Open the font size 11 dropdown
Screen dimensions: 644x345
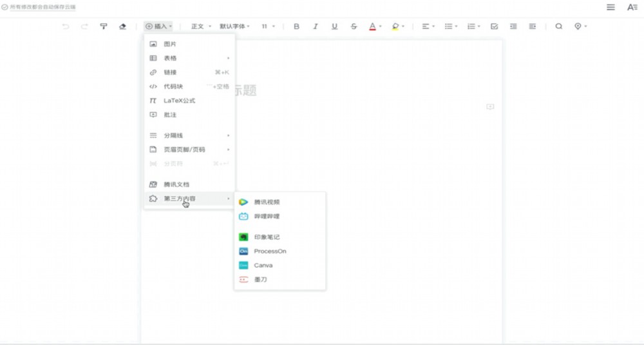click(268, 26)
